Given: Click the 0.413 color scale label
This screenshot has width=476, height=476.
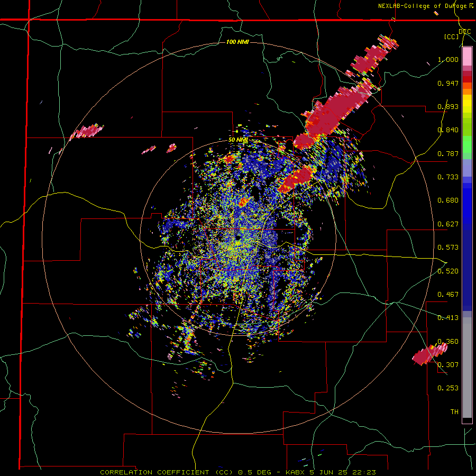Looking at the screenshot, I should 448,318.
